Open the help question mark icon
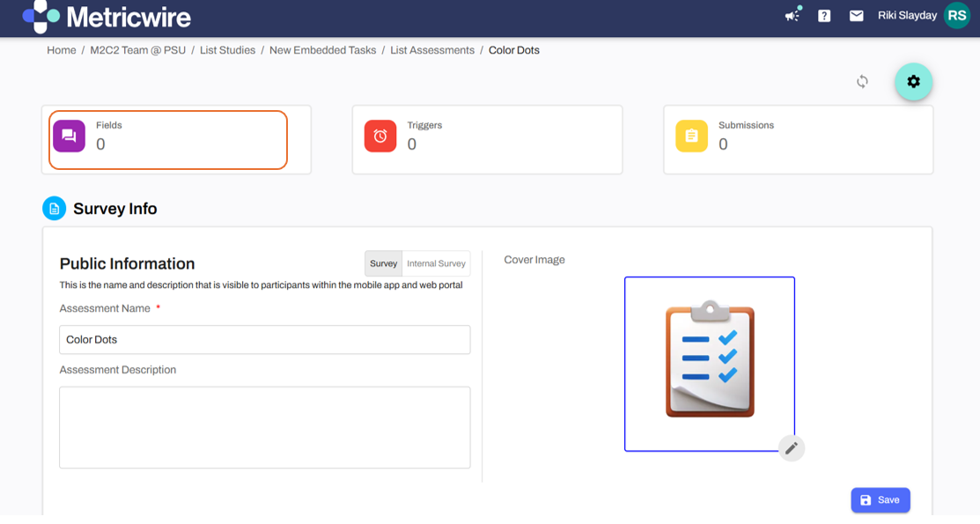 (x=824, y=16)
